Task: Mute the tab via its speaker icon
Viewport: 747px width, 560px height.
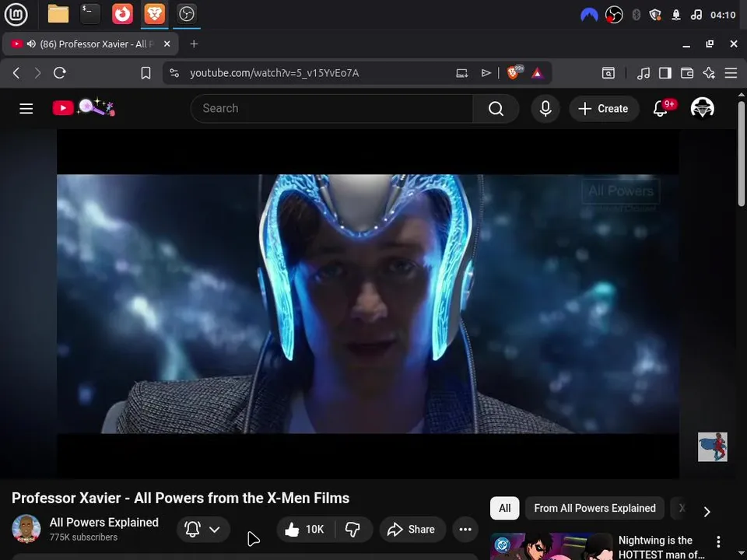Action: 31,44
